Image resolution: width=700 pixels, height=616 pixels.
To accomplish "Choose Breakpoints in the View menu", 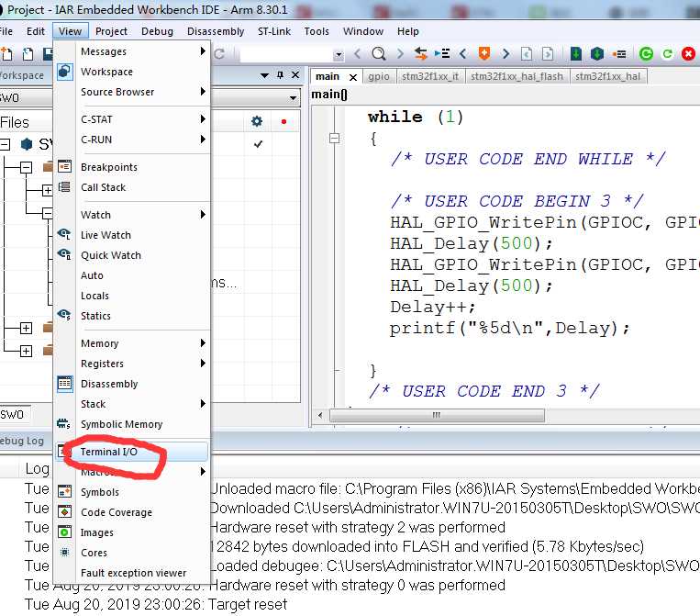I will (132, 167).
